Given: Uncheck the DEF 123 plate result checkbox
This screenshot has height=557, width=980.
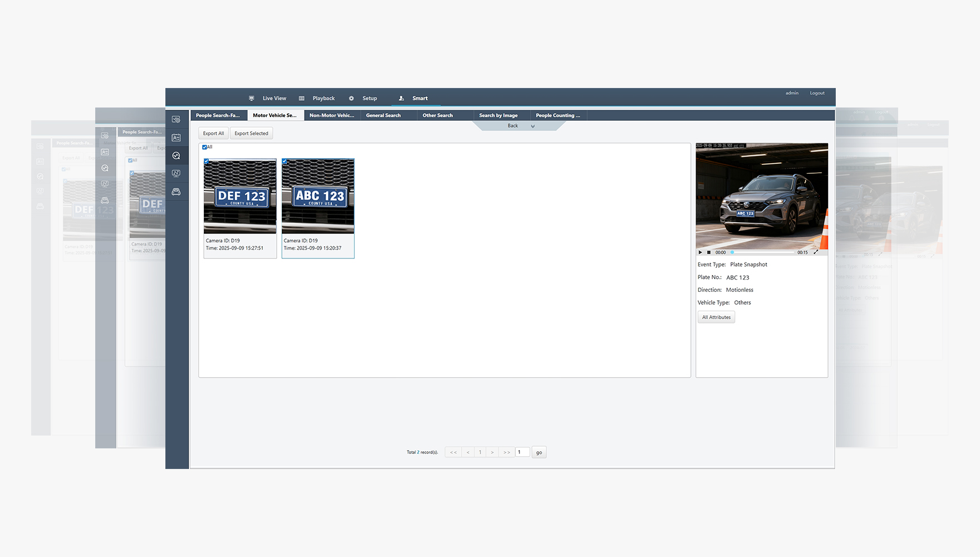Looking at the screenshot, I should [207, 162].
